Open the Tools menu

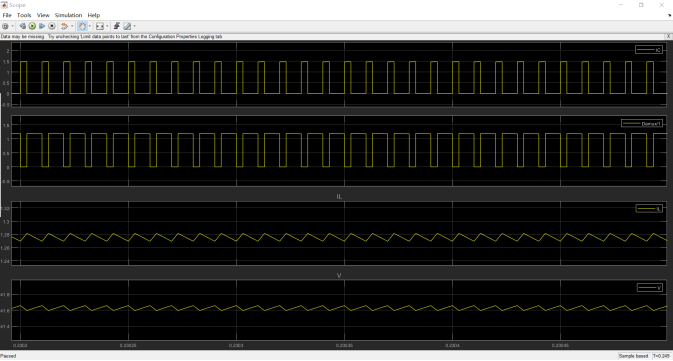24,15
